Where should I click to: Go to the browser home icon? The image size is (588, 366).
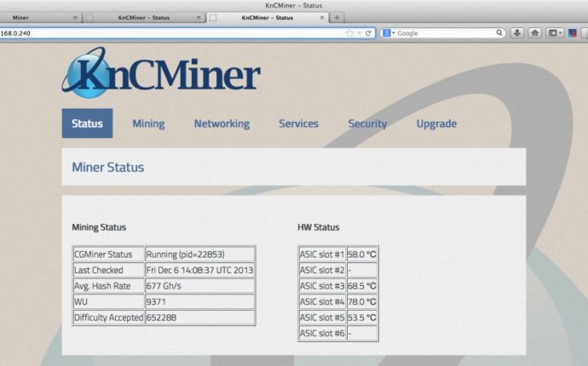[x=535, y=33]
